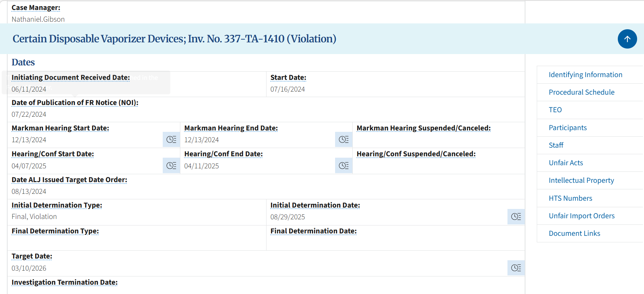Open Intellectual Property section
The height and width of the screenshot is (294, 644).
(x=581, y=180)
